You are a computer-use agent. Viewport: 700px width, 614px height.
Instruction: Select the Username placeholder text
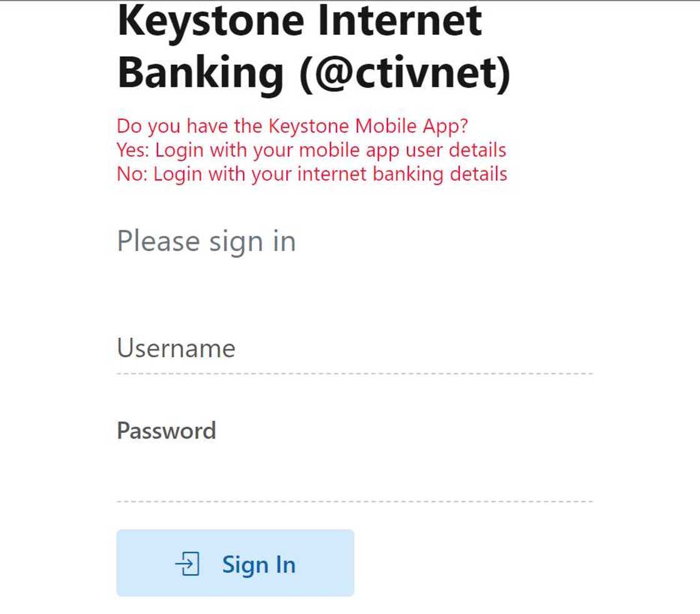point(176,349)
